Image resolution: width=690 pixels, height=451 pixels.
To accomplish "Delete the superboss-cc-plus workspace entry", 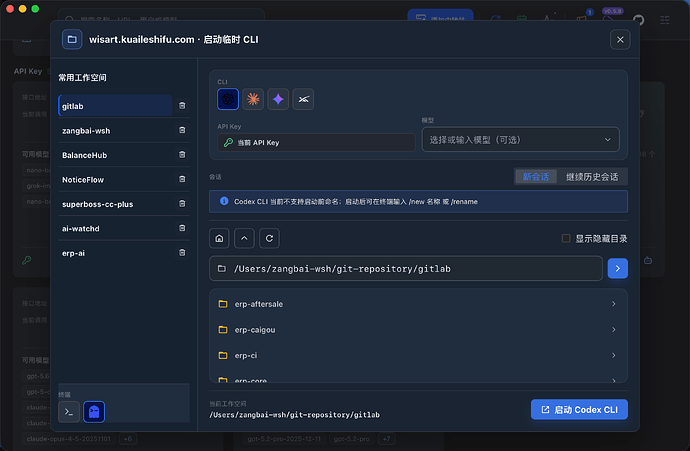I will [182, 204].
